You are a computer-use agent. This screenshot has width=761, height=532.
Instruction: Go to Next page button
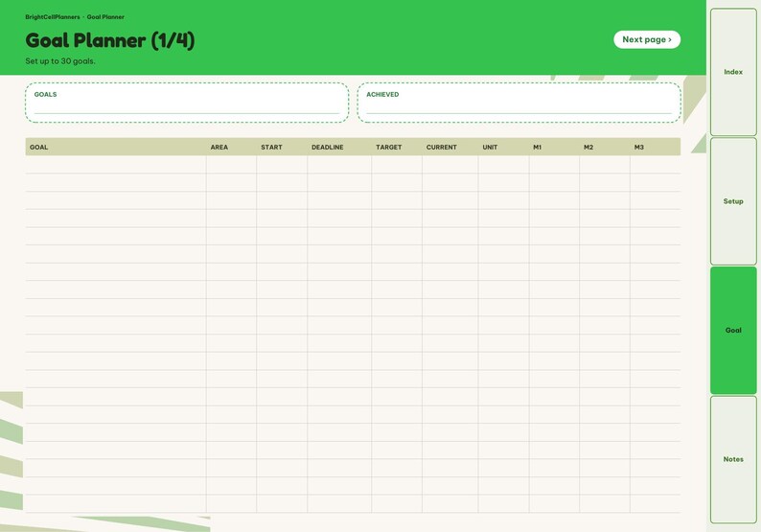click(647, 40)
